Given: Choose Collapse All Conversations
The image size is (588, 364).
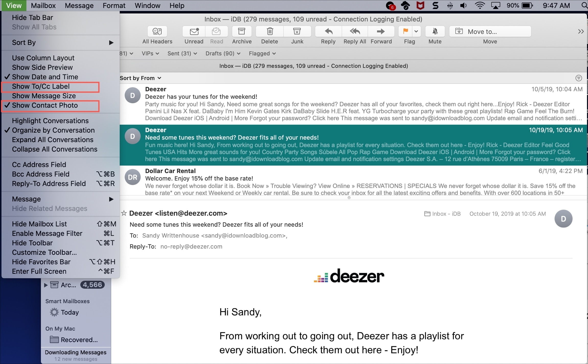Looking at the screenshot, I should pos(60,149).
